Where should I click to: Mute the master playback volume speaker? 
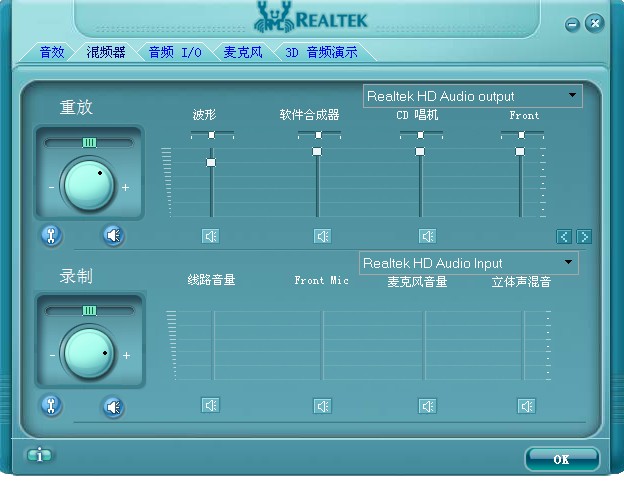(114, 236)
